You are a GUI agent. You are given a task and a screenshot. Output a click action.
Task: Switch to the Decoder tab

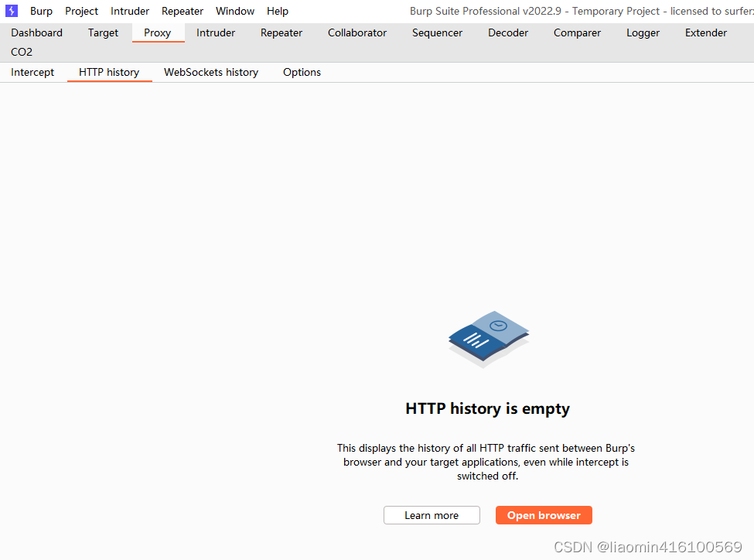pyautogui.click(x=508, y=32)
